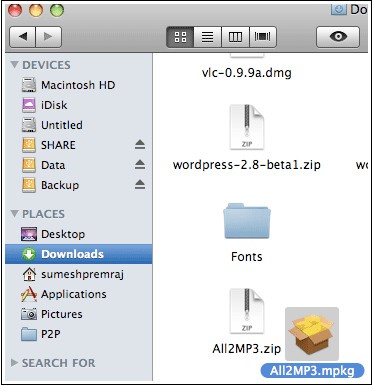This screenshot has width=372, height=386.
Task: Eject the Backup volume
Action: click(x=140, y=185)
